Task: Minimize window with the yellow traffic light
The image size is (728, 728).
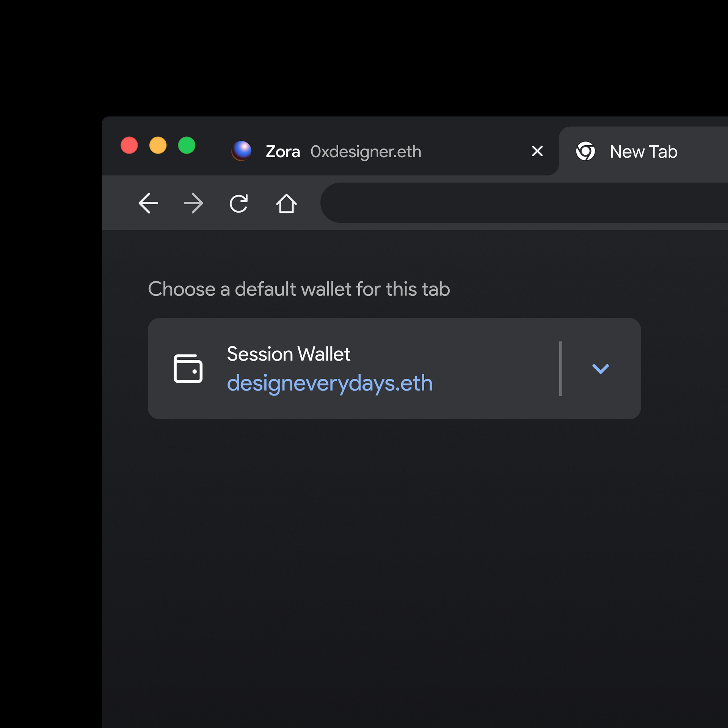Action: (158, 145)
